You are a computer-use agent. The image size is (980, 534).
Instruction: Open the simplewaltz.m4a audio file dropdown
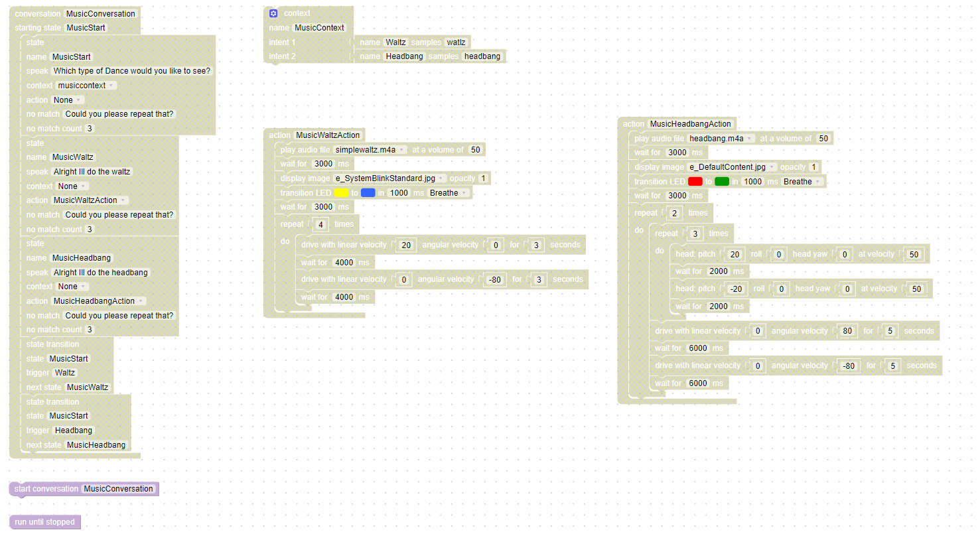pos(370,150)
